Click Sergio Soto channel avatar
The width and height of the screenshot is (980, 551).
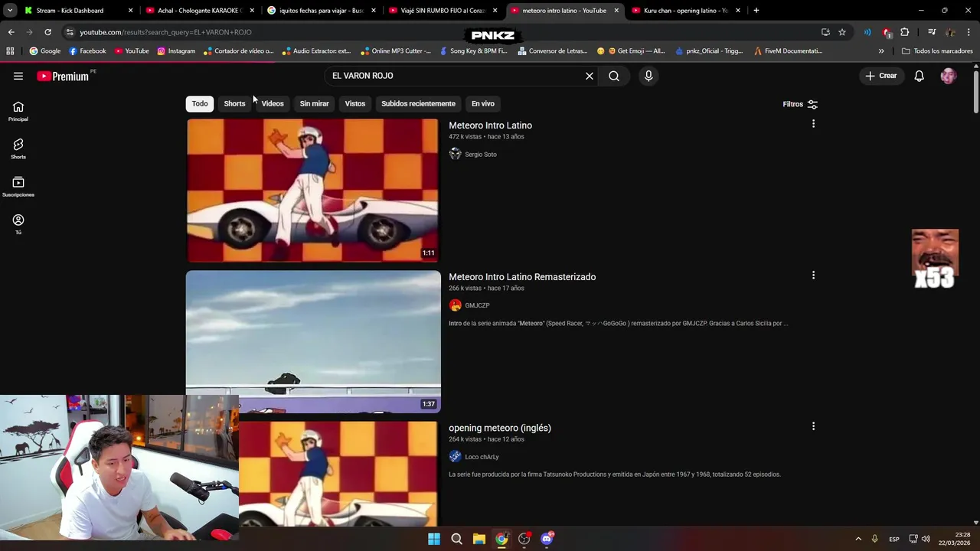[456, 154]
